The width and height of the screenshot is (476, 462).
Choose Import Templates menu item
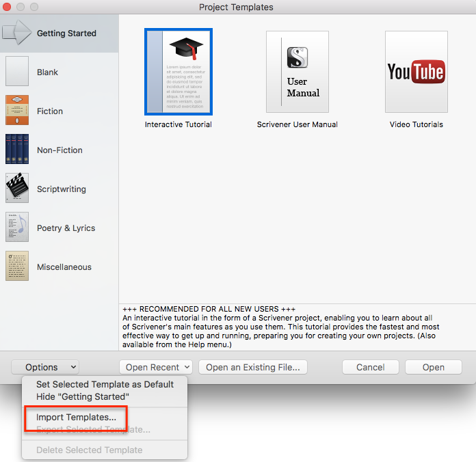click(x=105, y=418)
